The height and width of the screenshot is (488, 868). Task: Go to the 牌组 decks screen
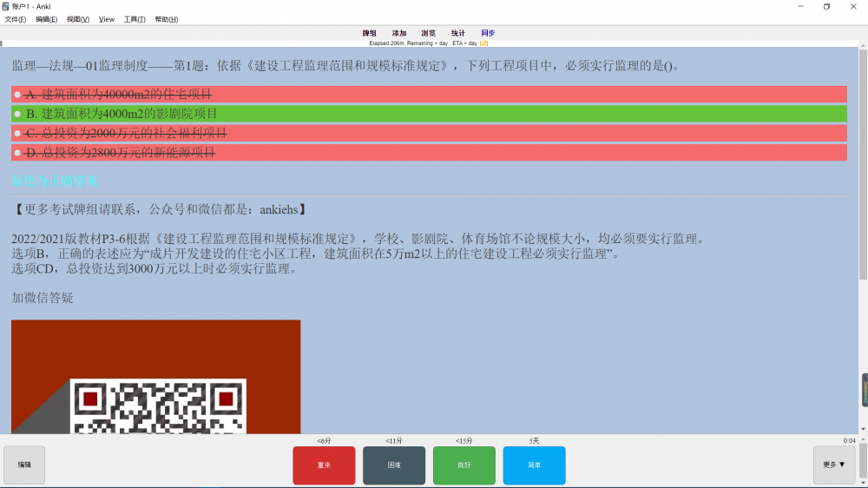click(x=369, y=33)
